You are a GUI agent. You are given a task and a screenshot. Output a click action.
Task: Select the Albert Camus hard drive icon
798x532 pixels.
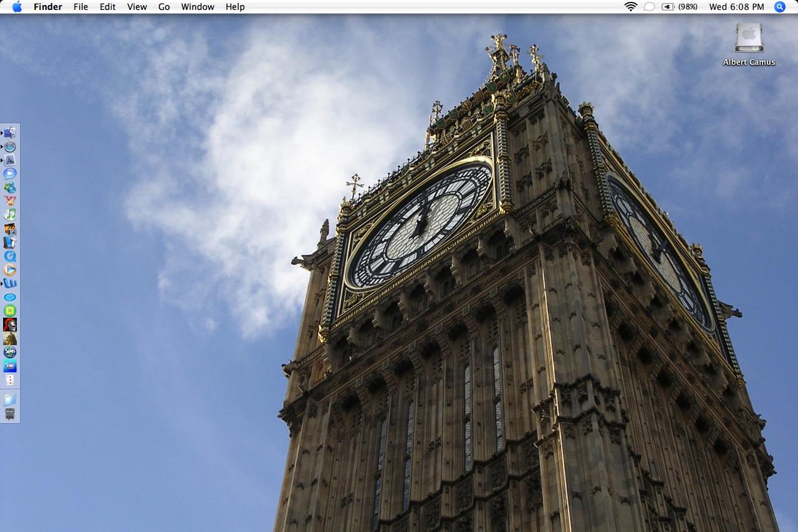[749, 38]
